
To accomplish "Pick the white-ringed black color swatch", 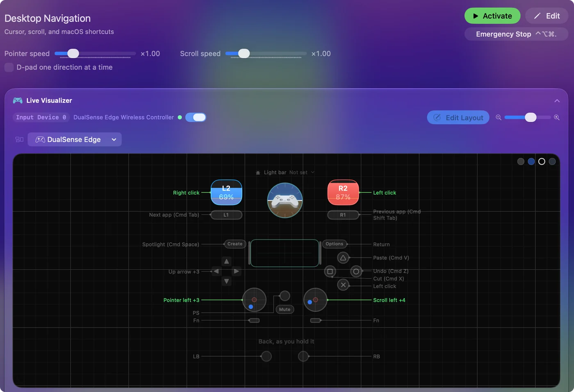I will [x=542, y=162].
